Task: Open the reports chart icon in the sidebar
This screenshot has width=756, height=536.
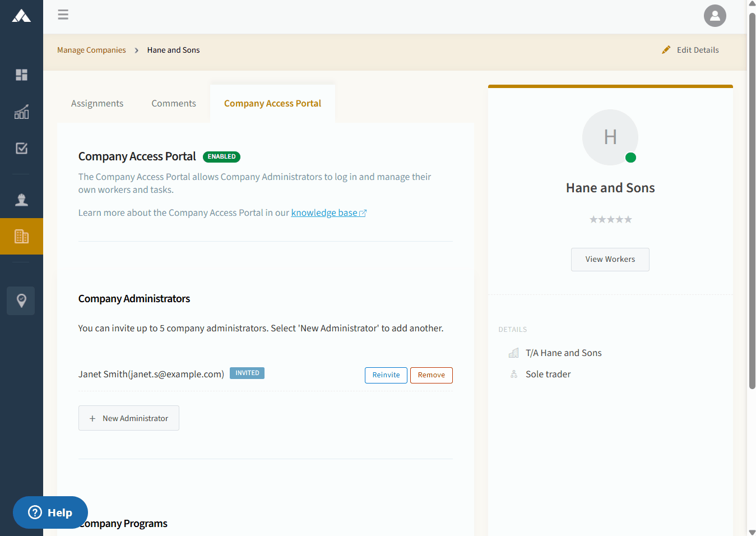Action: (21, 112)
